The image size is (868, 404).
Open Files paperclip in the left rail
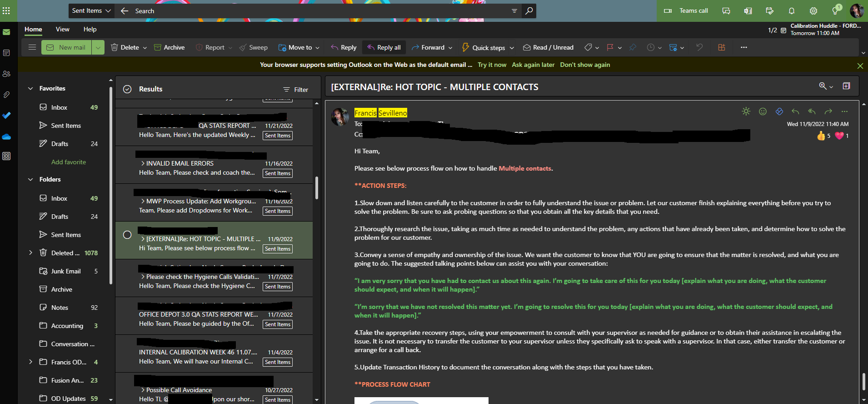click(x=6, y=95)
